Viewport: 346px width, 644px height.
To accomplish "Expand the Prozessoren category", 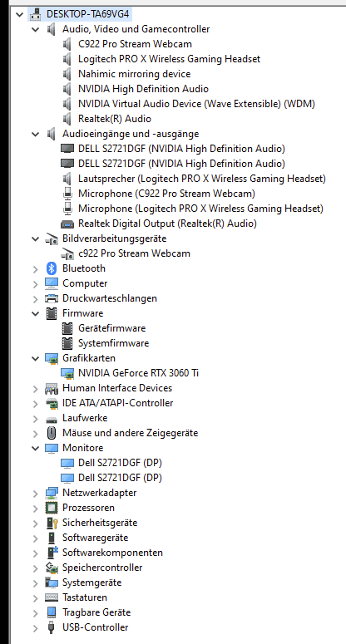I will click(x=35, y=508).
